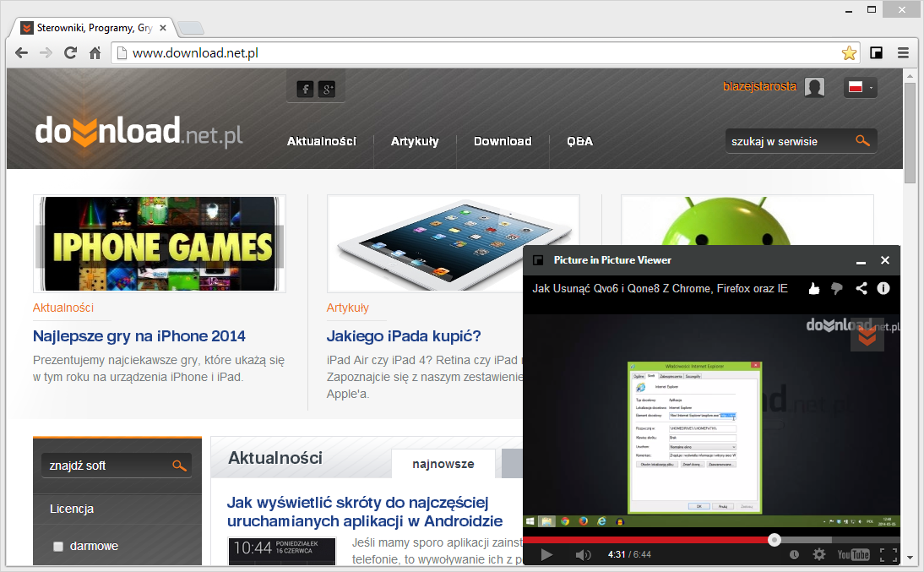
Task: Open the Picture in Picture extension icon in toolbar
Action: 876,53
